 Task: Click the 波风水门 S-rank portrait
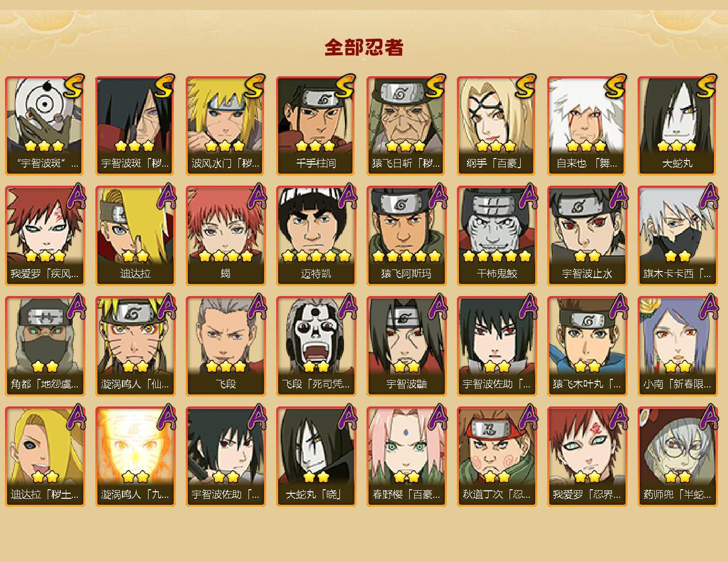225,125
